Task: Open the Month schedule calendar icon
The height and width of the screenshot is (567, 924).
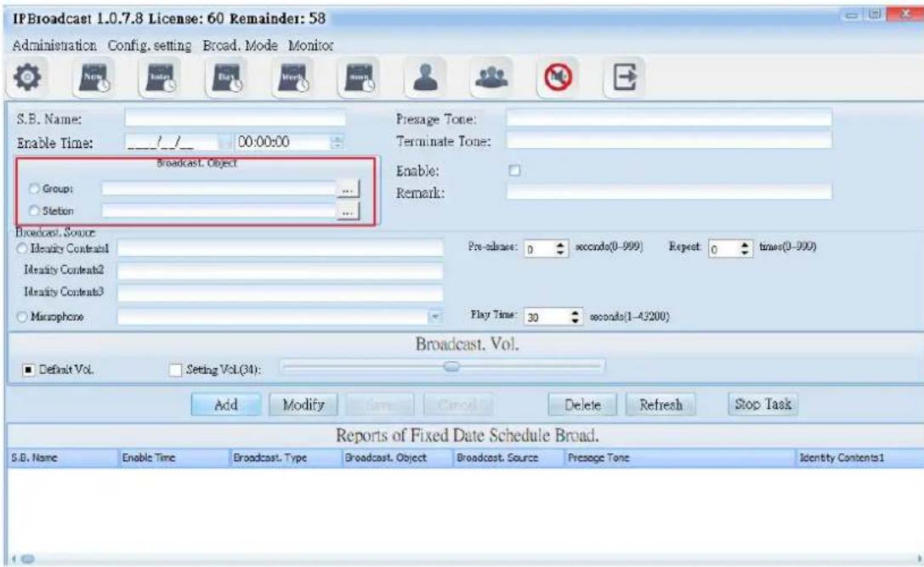Action: [359, 77]
